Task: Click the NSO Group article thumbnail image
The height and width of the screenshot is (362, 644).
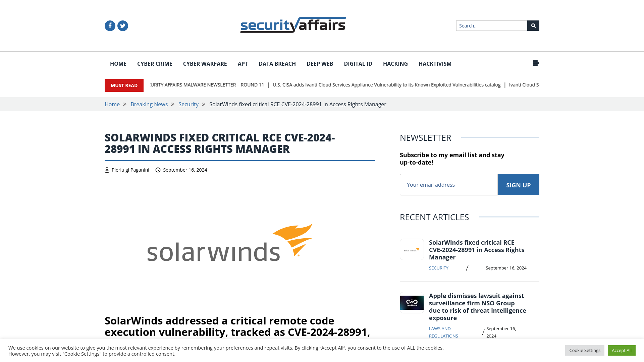Action: [412, 302]
